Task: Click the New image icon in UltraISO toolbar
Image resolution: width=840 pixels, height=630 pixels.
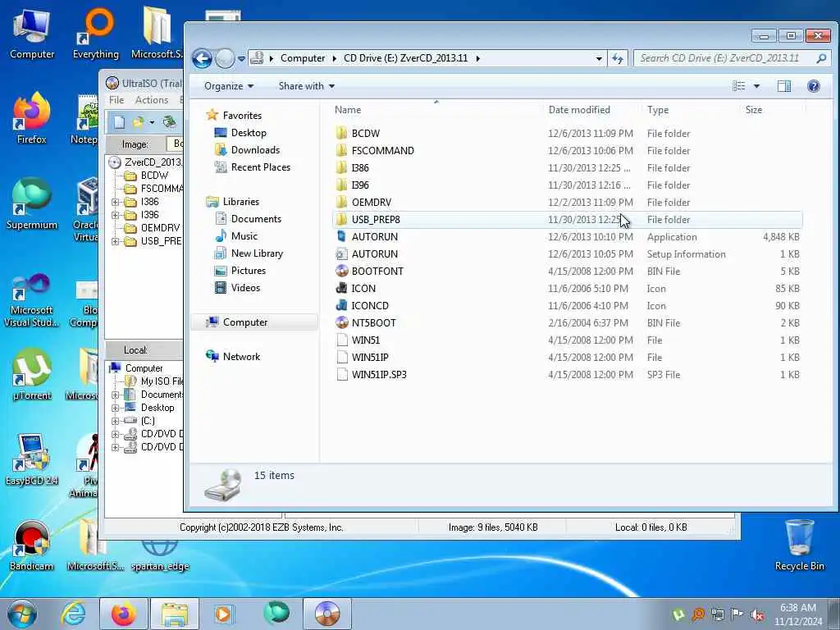Action: point(119,123)
